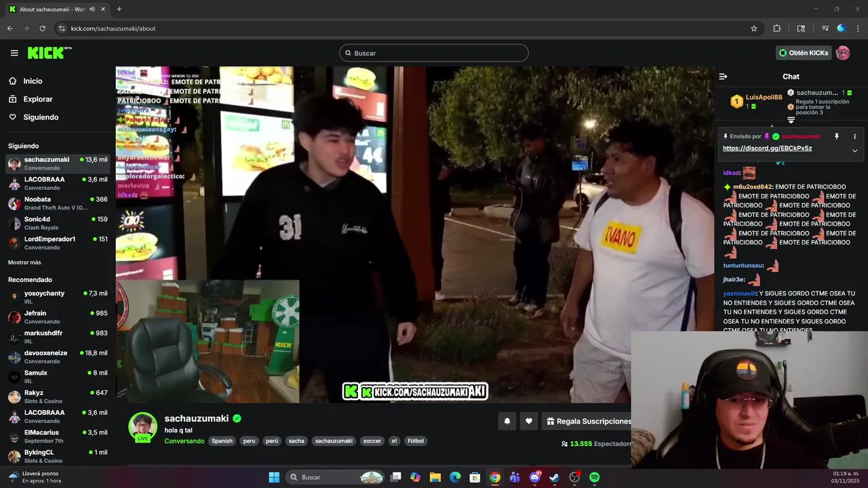Image resolution: width=868 pixels, height=488 pixels.
Task: View site information icon in address bar
Action: coord(62,28)
